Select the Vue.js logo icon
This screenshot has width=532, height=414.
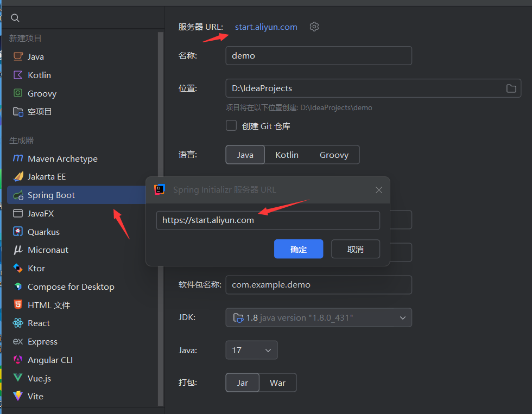coord(18,378)
